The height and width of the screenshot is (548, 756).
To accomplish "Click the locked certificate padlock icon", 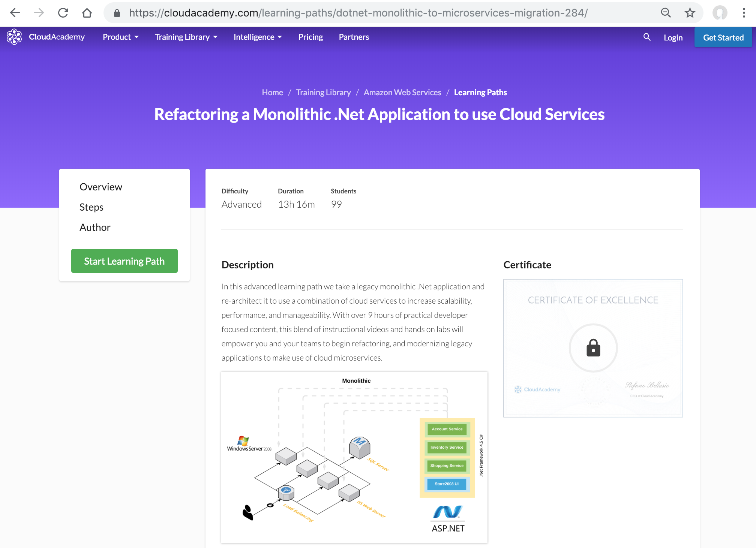I will tap(593, 348).
